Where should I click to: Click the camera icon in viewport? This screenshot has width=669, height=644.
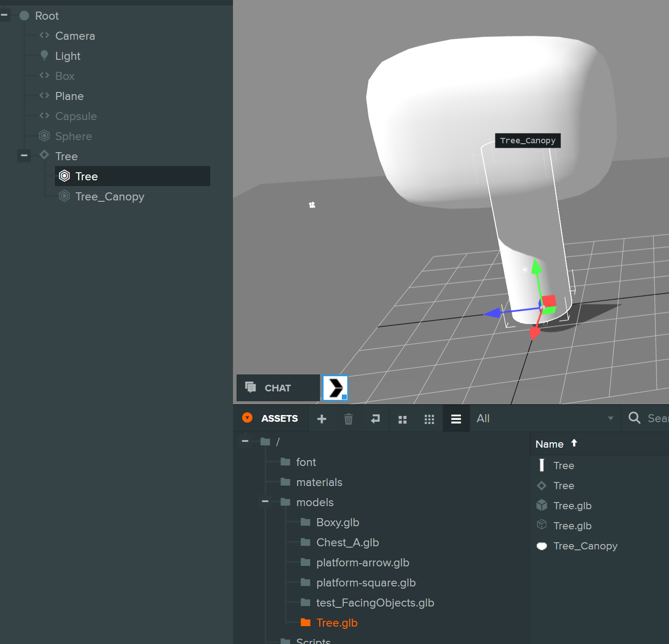(x=312, y=205)
